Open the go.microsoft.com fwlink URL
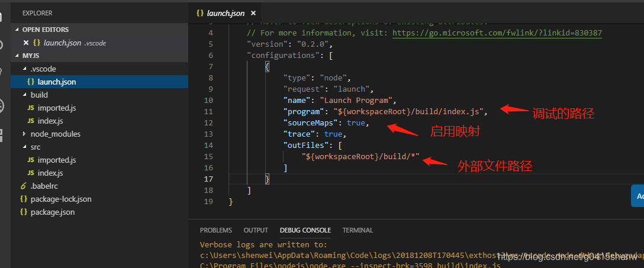Screen dimensions: 644x268 coord(497,33)
